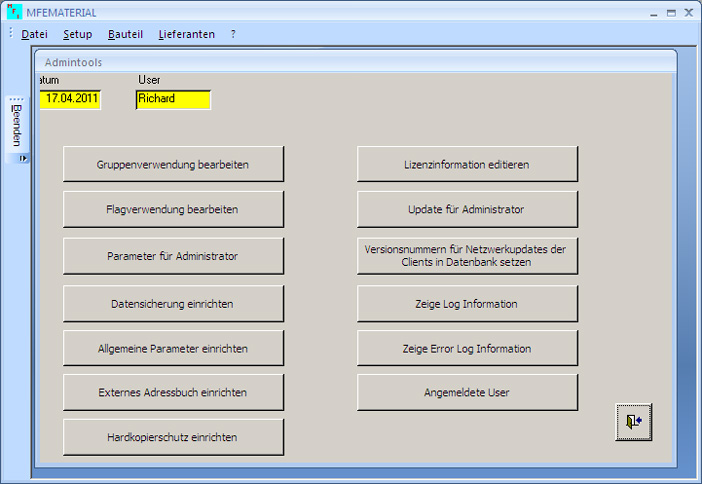Click Gruppenverwendung bearbeiten button
The image size is (702, 484).
(x=173, y=164)
